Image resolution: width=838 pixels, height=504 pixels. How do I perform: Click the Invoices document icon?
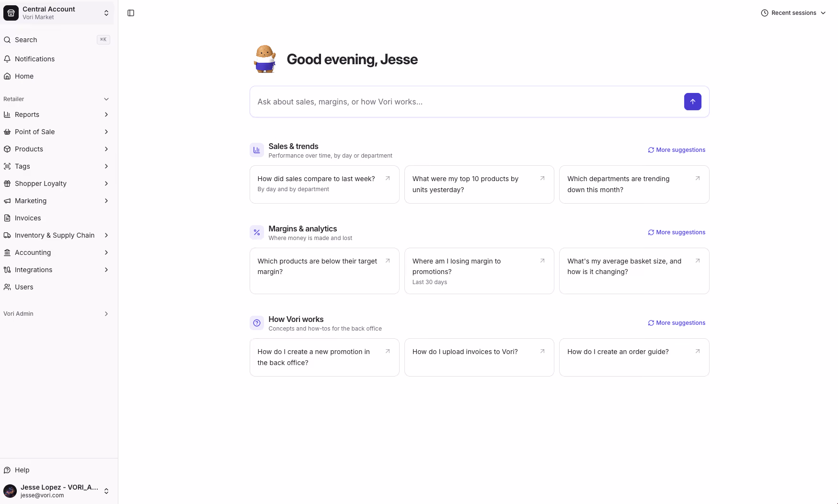(x=7, y=218)
